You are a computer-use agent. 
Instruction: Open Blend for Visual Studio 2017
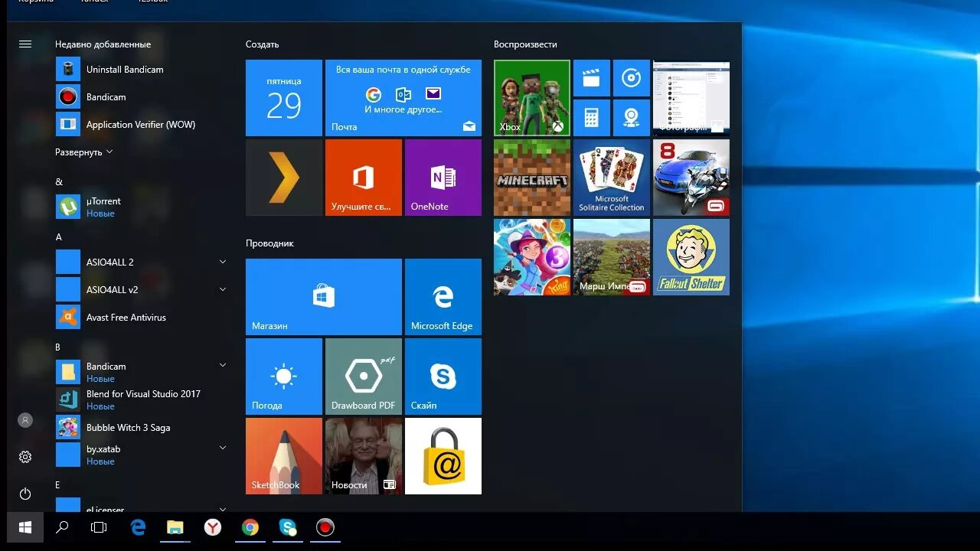tap(142, 399)
